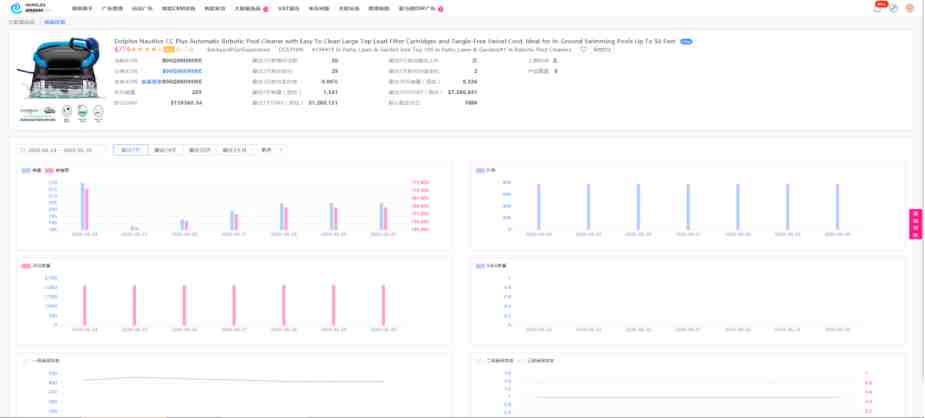The width and height of the screenshot is (925, 418).
Task: Click the value '$7,286,841' in the product stats
Action: click(462, 92)
